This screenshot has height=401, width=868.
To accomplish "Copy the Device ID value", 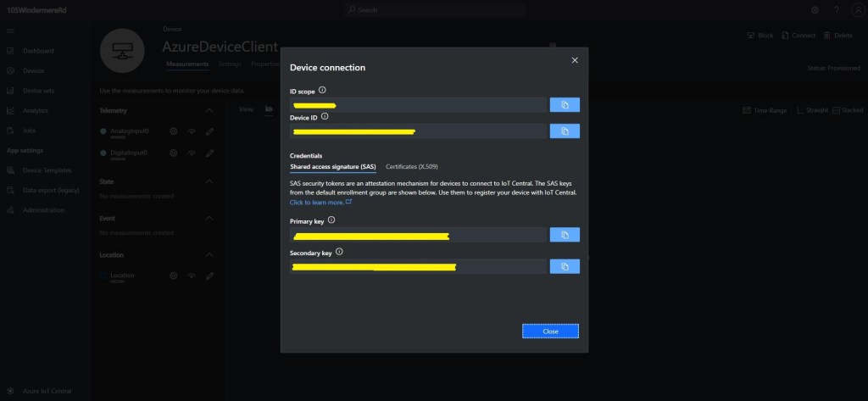I will pyautogui.click(x=565, y=131).
